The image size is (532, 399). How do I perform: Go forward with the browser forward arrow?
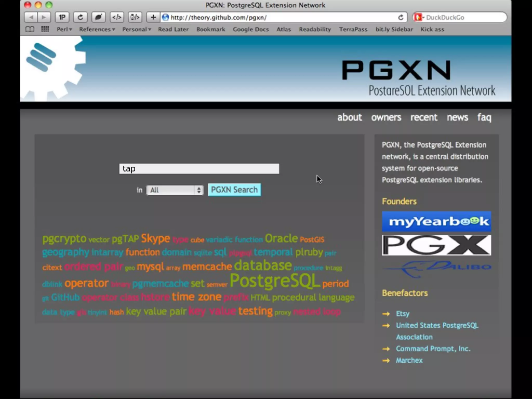tap(44, 17)
